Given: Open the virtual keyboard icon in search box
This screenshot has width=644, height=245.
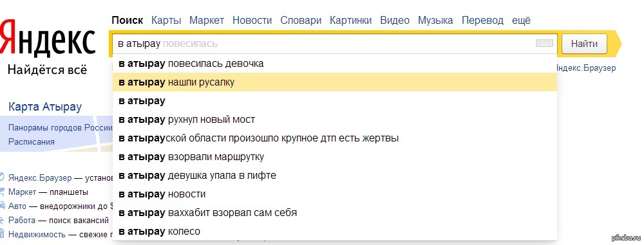Looking at the screenshot, I should tap(544, 43).
